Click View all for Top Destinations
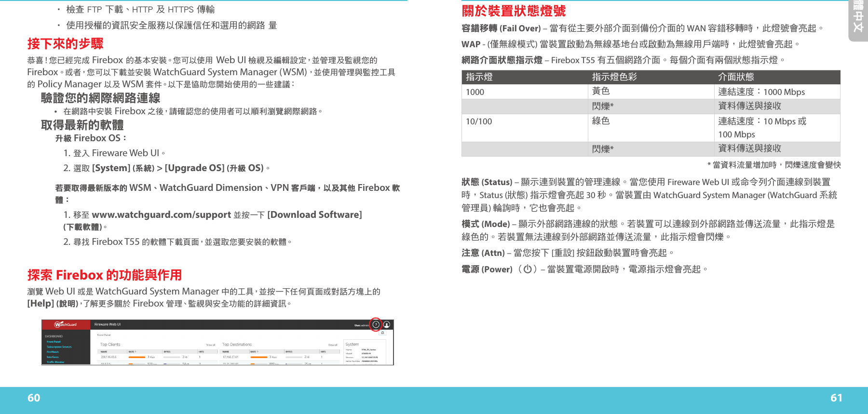 pyautogui.click(x=333, y=345)
